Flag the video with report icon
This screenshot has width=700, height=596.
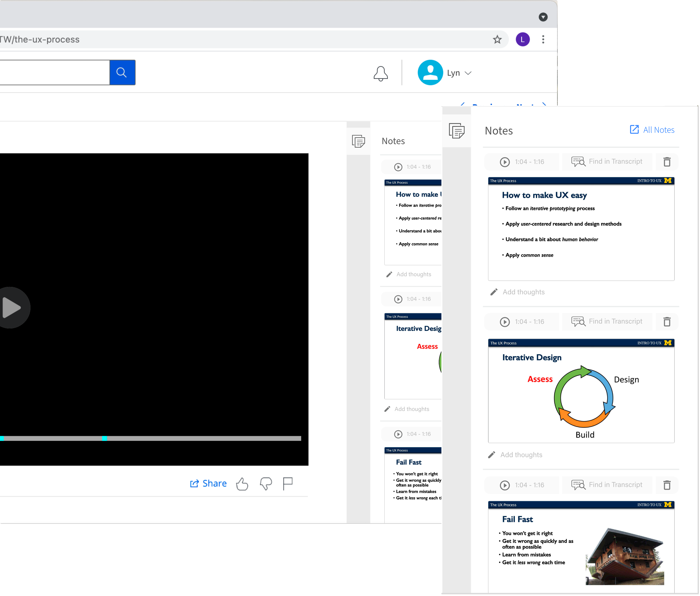288,483
